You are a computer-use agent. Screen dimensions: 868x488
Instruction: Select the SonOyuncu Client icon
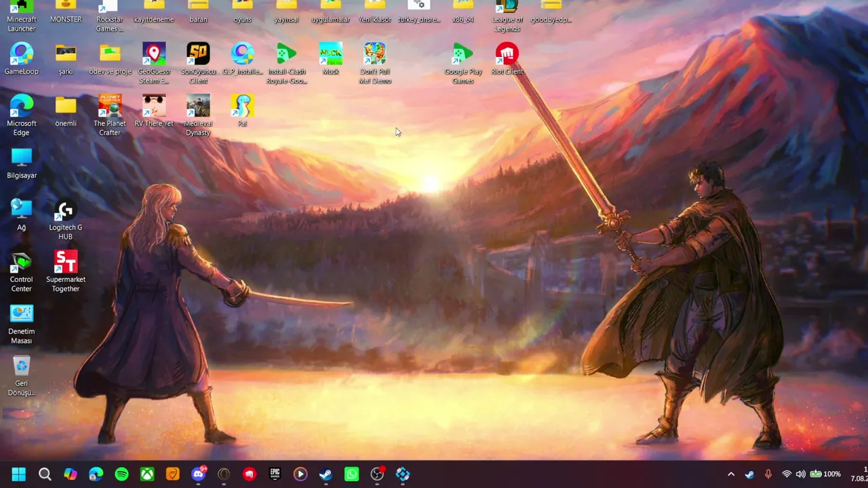(198, 63)
